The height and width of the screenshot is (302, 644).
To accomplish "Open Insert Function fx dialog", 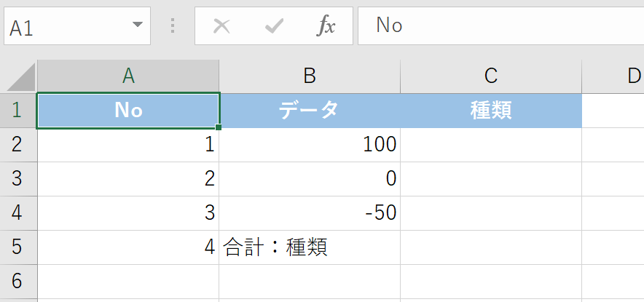I will pyautogui.click(x=326, y=26).
